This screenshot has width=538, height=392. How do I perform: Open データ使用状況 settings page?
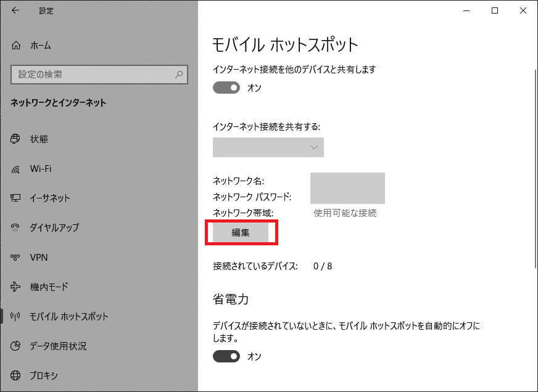point(58,346)
